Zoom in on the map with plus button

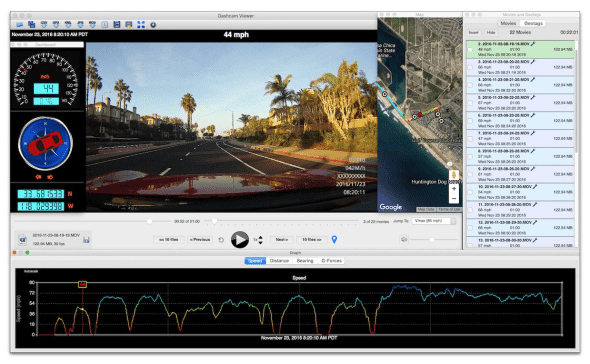pyautogui.click(x=454, y=189)
